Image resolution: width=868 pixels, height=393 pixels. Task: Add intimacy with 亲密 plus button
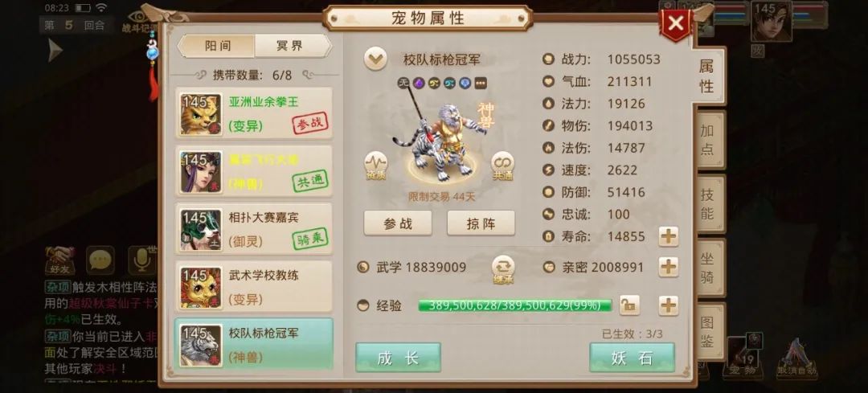[669, 268]
